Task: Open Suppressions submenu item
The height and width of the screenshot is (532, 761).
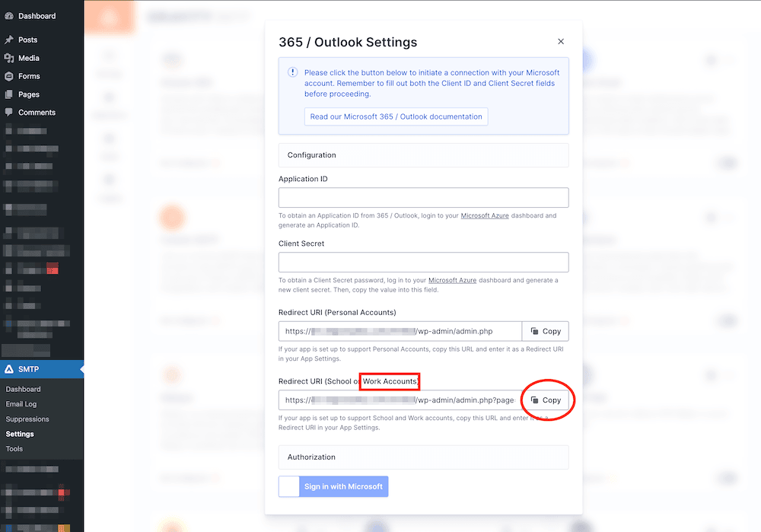Action: (x=27, y=419)
